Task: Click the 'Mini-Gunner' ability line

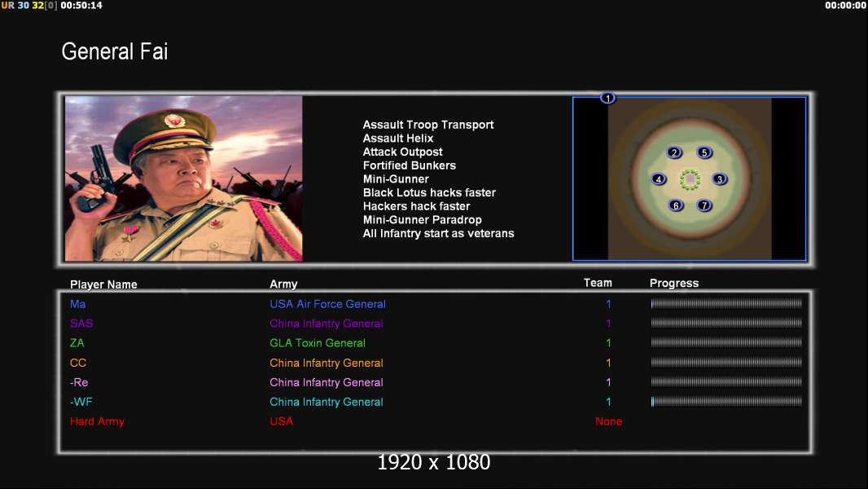Action: tap(396, 178)
